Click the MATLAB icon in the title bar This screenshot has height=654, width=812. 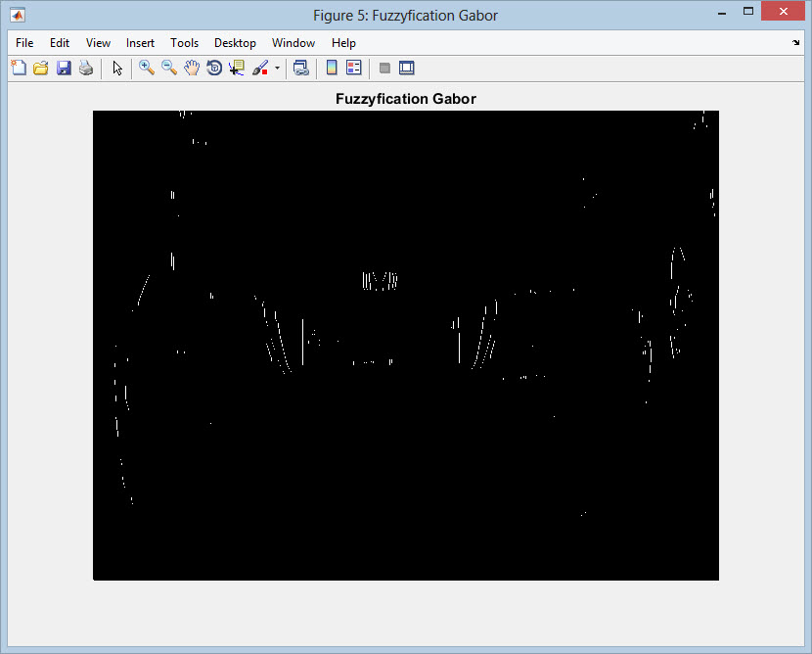(18, 15)
